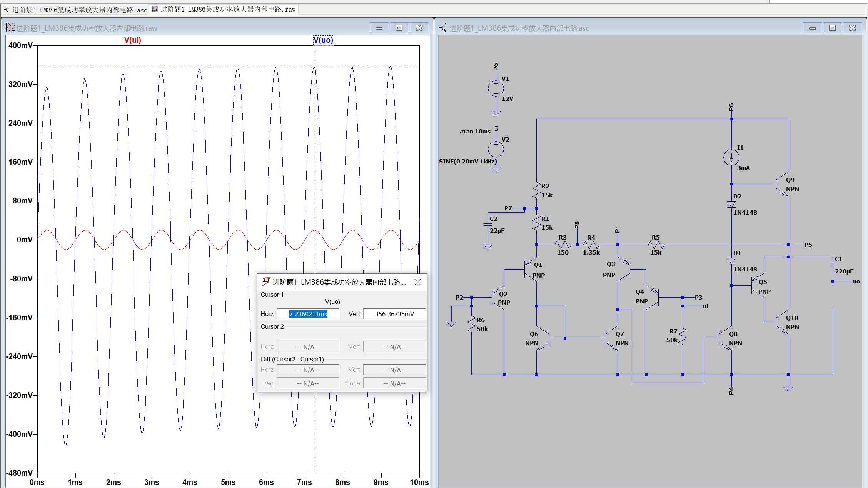
Task: Click the C1 220µF capacitor
Action: (x=833, y=265)
